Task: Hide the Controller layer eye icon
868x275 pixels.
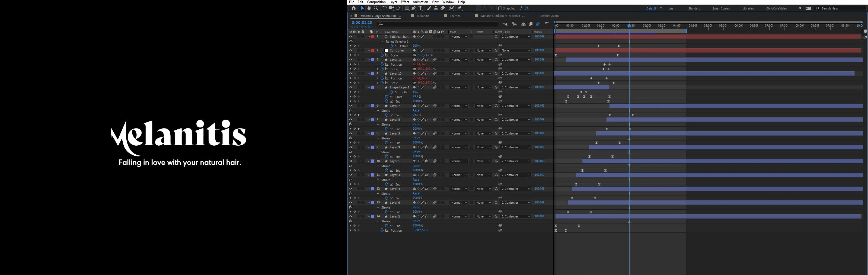Action: (350, 50)
